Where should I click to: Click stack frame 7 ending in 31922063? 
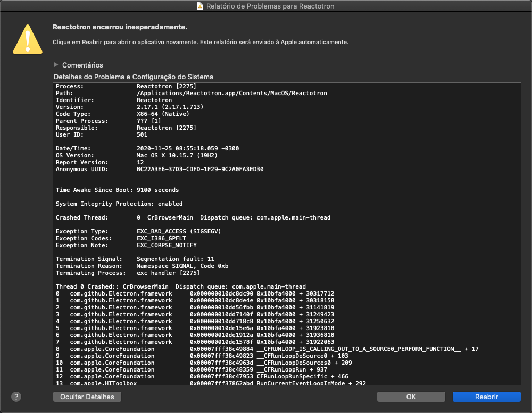[x=195, y=342]
